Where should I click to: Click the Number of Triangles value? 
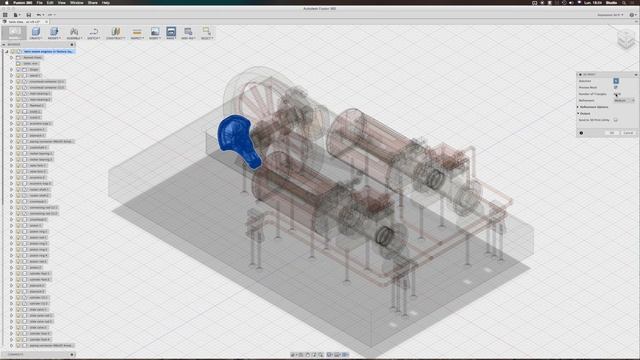617,94
